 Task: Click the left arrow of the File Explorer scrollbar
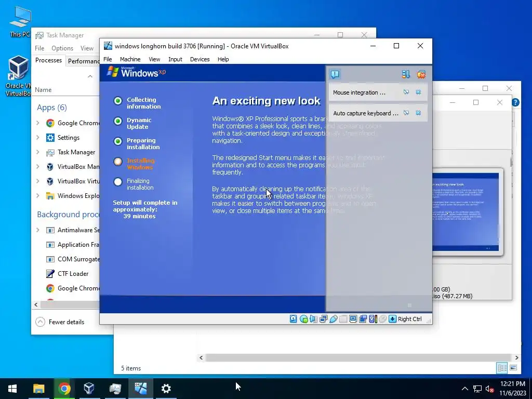201,357
